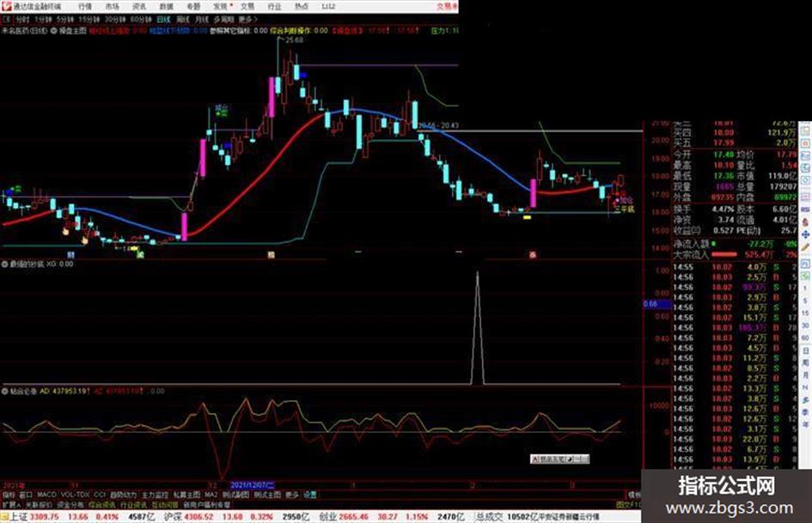
Task: Click the blue four-arrow move icon in sidebar
Action: (x=805, y=234)
